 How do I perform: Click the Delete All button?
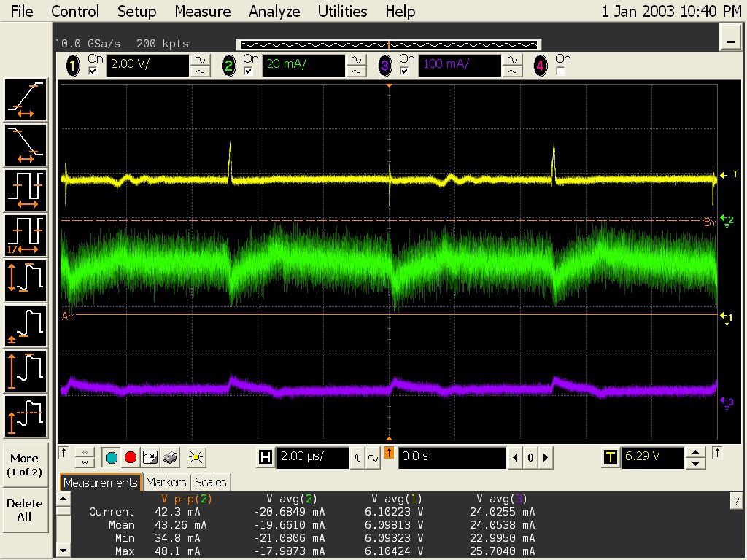(x=25, y=510)
